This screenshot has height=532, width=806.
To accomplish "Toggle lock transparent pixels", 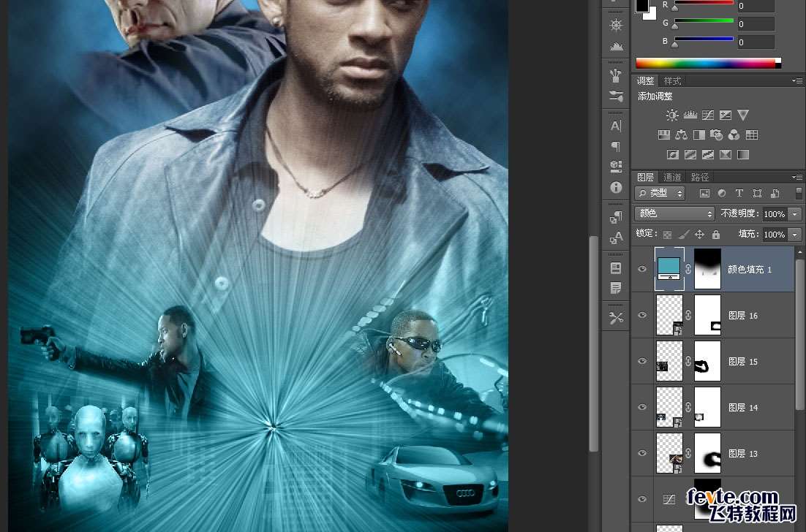I will coord(667,235).
